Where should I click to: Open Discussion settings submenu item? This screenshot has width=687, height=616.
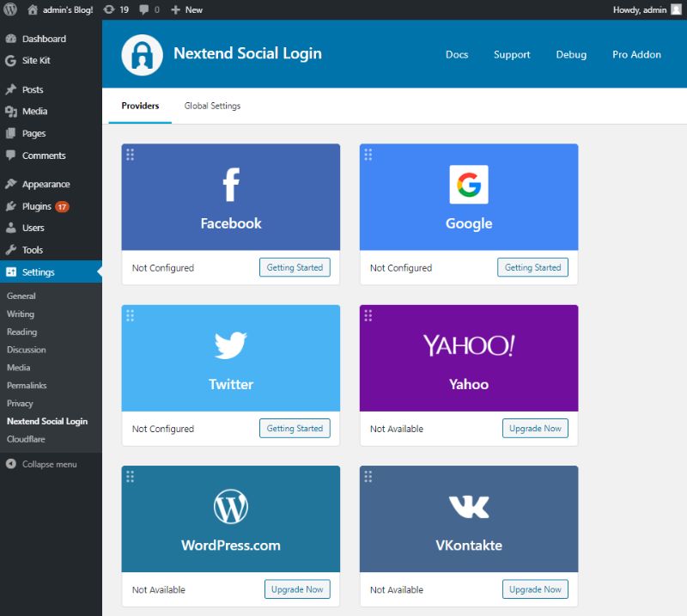pyautogui.click(x=27, y=350)
